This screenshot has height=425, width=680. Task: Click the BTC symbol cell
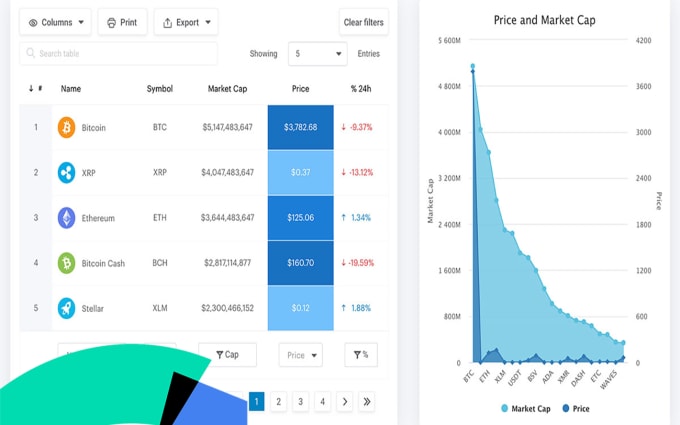click(160, 127)
